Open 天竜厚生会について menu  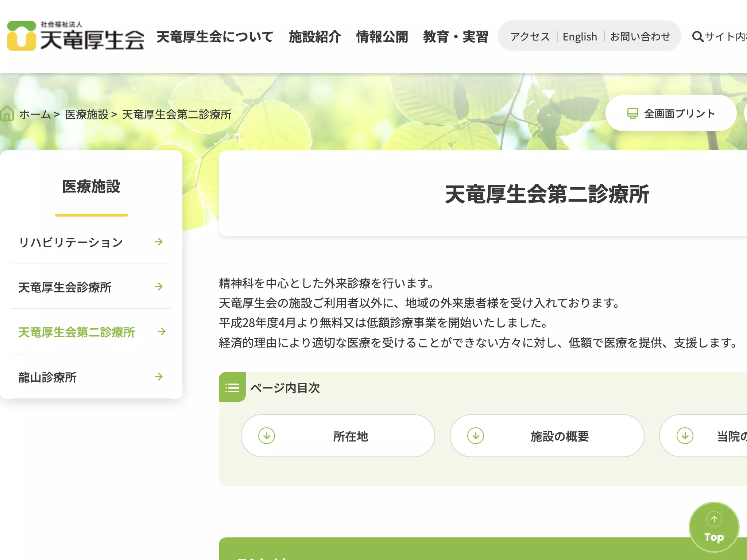click(215, 37)
